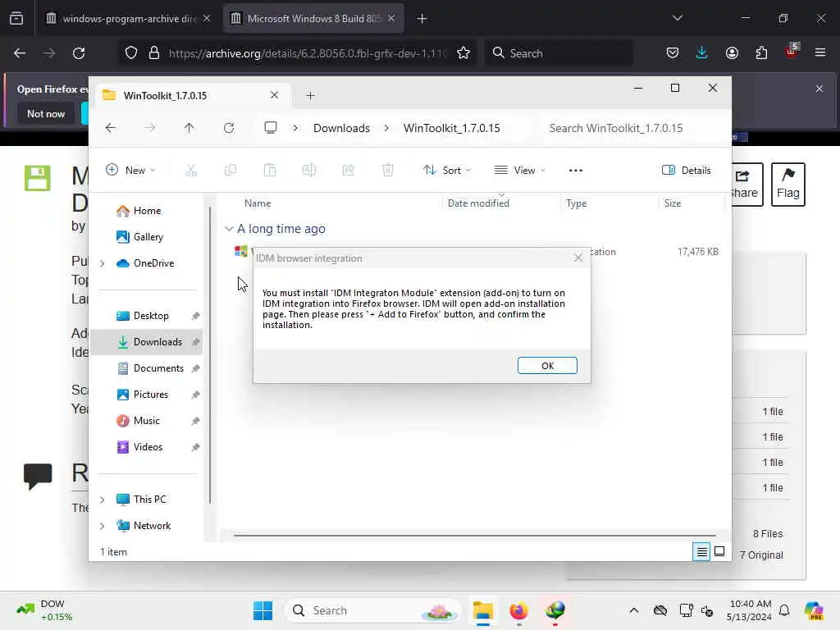Expand the This PC tree node

103,500
